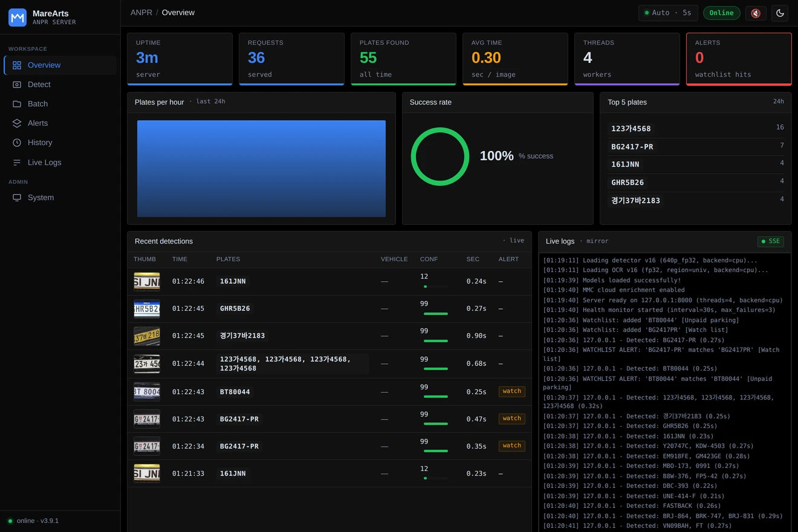The height and width of the screenshot is (532, 798).
Task: Click the green success rate ring
Action: click(x=440, y=156)
